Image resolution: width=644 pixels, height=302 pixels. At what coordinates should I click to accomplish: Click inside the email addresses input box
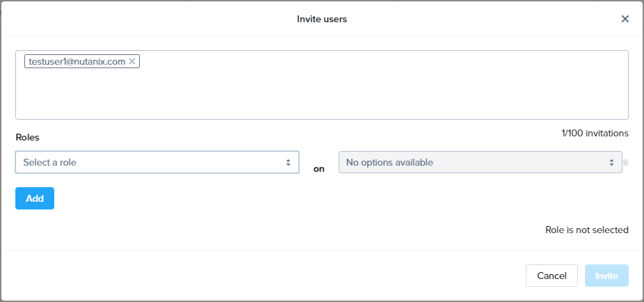click(322, 85)
